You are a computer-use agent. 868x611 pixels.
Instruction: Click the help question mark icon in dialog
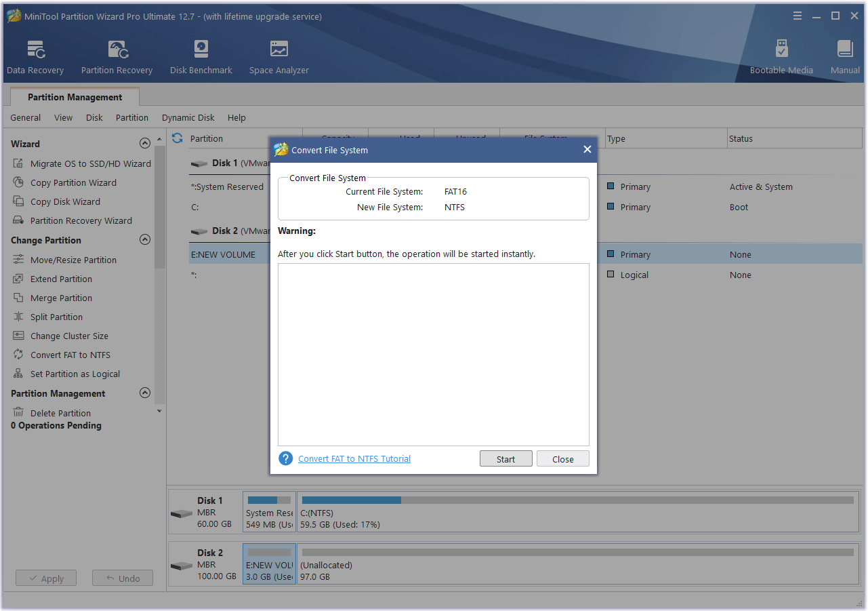286,459
